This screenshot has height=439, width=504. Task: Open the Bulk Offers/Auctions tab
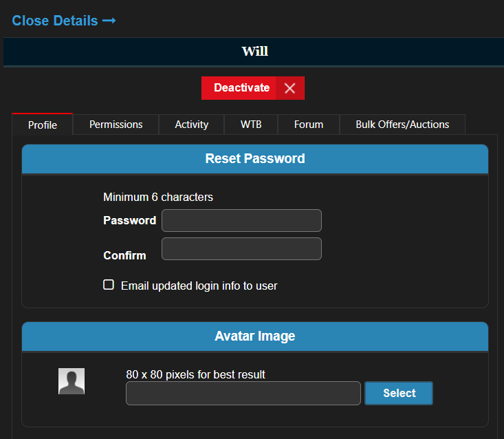click(x=402, y=125)
